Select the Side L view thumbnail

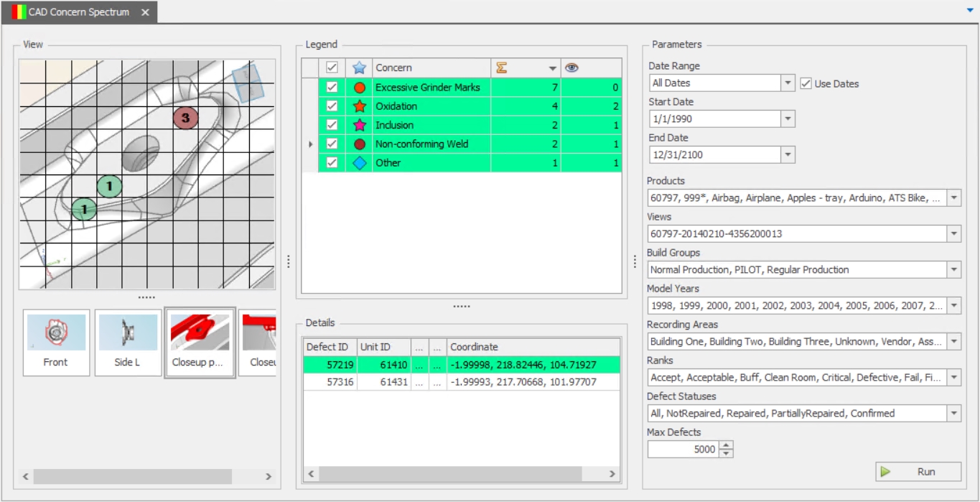pos(128,343)
